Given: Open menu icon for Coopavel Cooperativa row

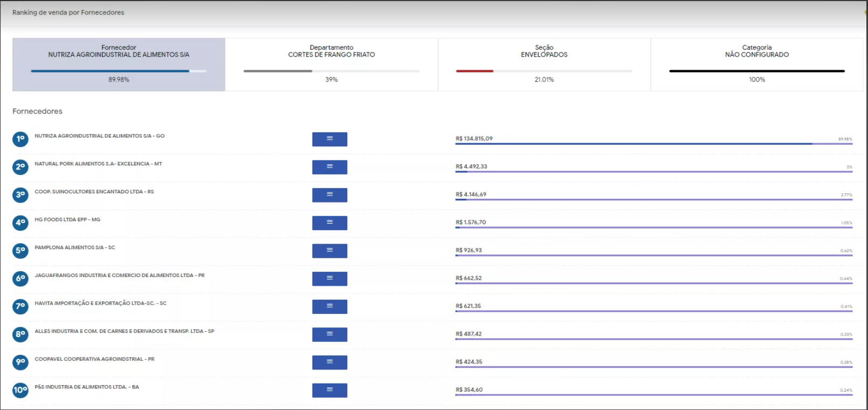Looking at the screenshot, I should click(x=329, y=362).
